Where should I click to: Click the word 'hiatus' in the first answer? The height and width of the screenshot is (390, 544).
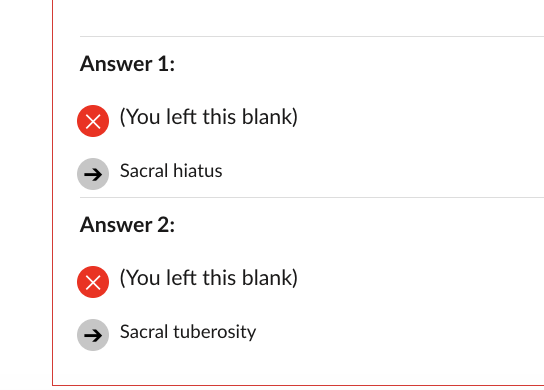click(197, 171)
